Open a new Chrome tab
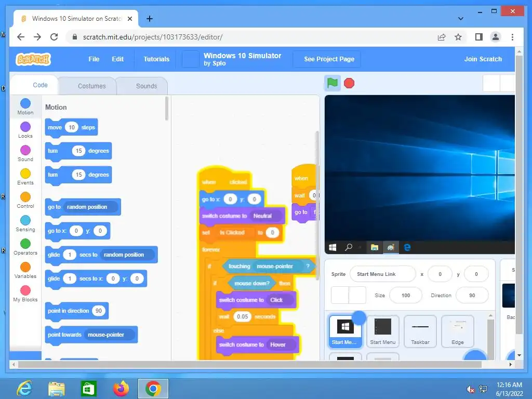 (149, 19)
